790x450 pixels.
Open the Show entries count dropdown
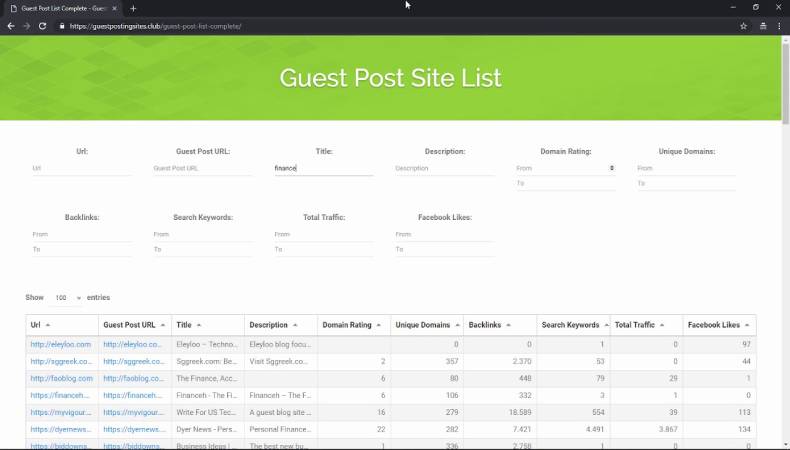(68, 298)
